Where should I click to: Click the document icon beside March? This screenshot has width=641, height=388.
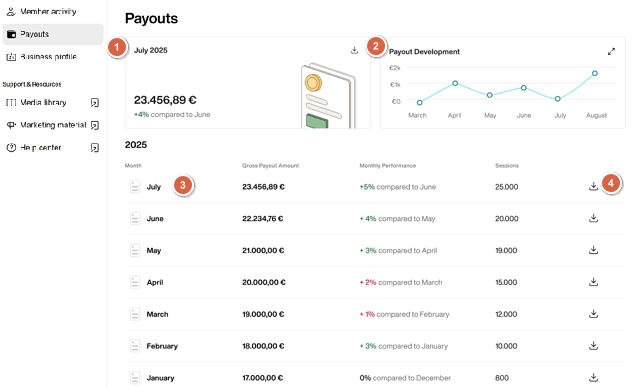134,314
